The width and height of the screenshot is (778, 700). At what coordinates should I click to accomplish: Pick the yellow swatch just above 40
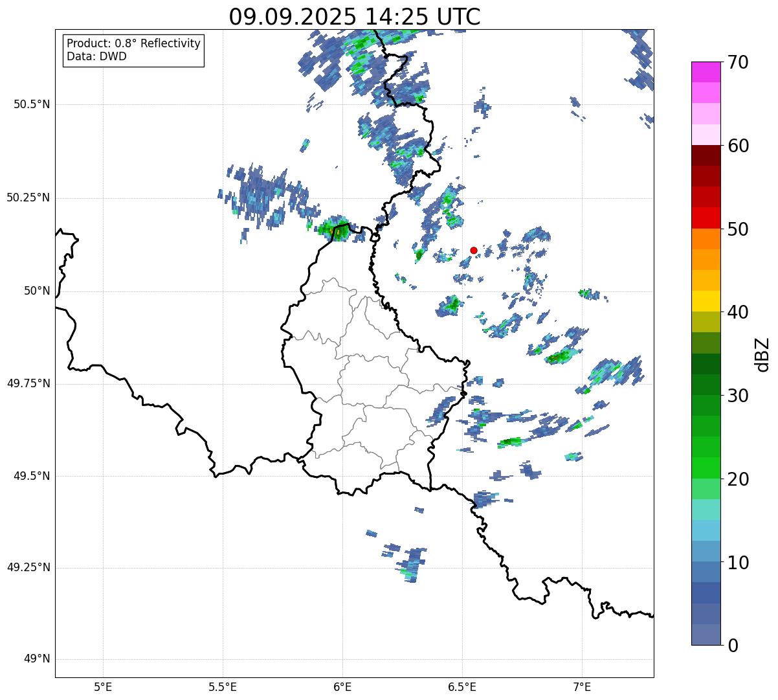(x=706, y=301)
